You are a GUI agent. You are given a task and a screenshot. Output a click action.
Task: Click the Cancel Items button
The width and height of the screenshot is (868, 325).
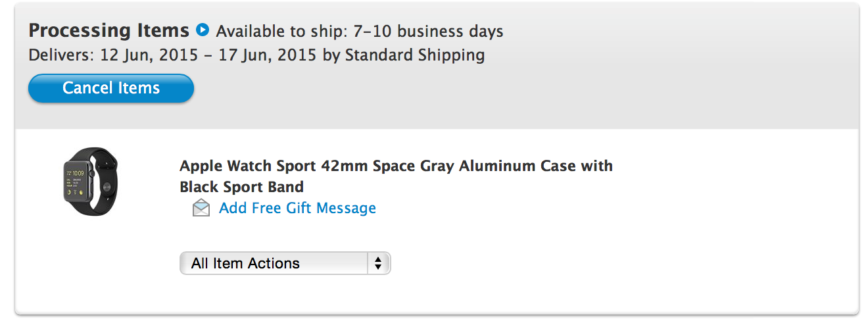click(x=111, y=88)
